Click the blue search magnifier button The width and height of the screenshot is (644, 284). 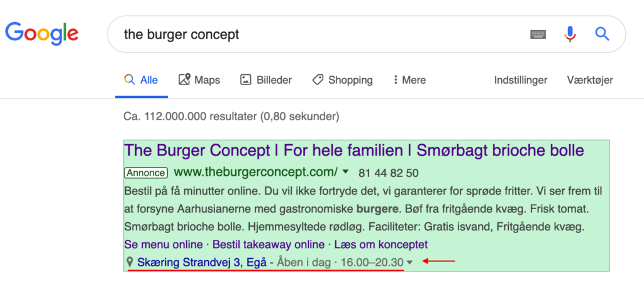click(x=602, y=34)
